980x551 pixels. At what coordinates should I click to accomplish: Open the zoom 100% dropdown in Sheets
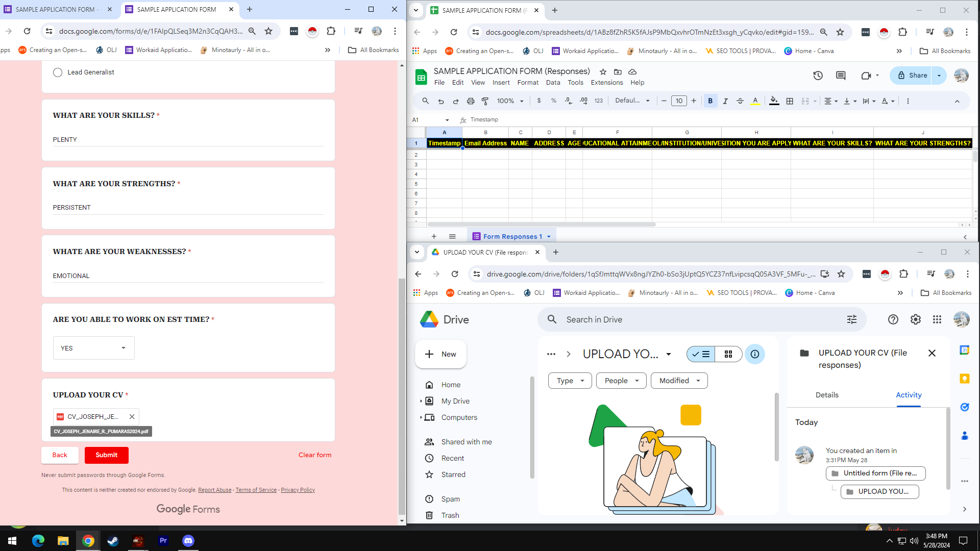(510, 101)
